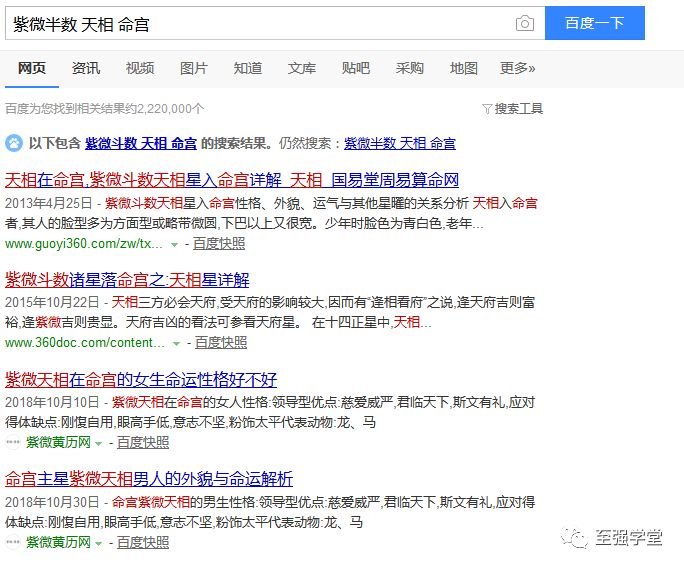This screenshot has height=568, width=684.
Task: Open result 紫微天相在命宫的女生命运性格好不好
Action: [141, 380]
